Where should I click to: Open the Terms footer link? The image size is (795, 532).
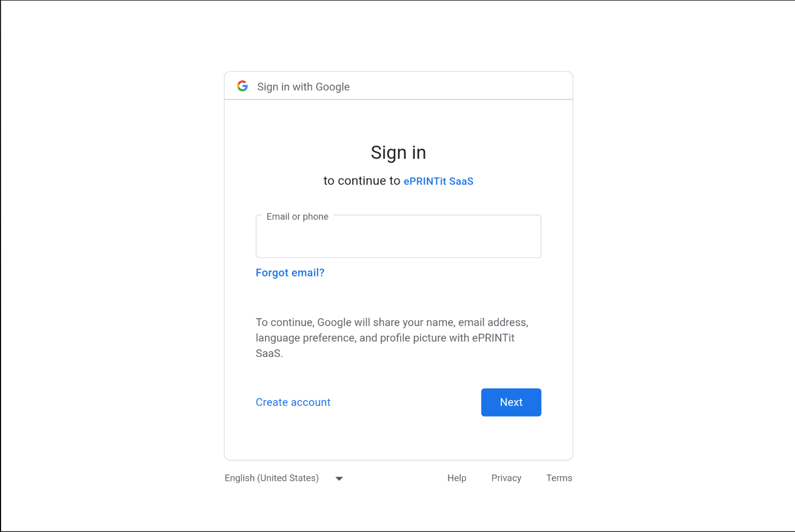[x=559, y=478]
